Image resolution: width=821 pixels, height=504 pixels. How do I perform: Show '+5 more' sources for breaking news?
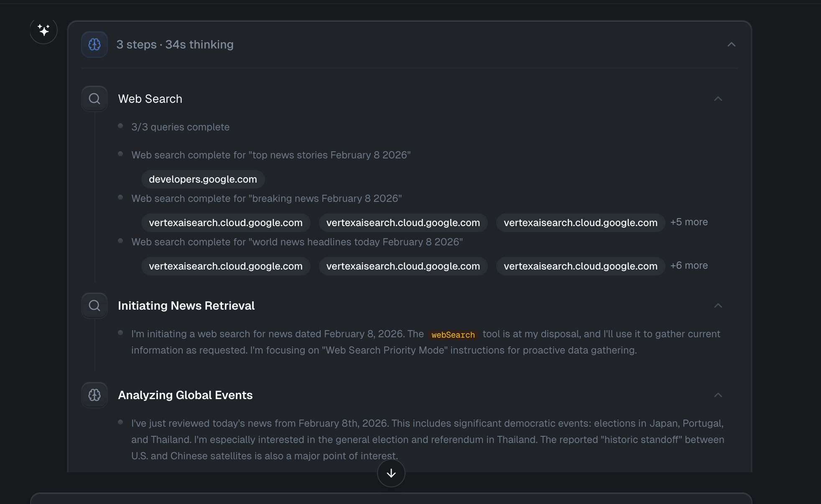(x=688, y=222)
